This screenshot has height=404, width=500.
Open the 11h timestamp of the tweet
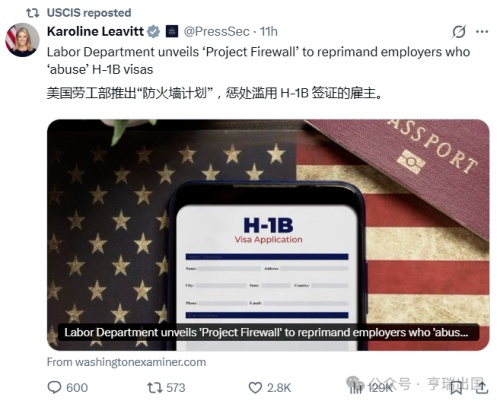pyautogui.click(x=269, y=32)
